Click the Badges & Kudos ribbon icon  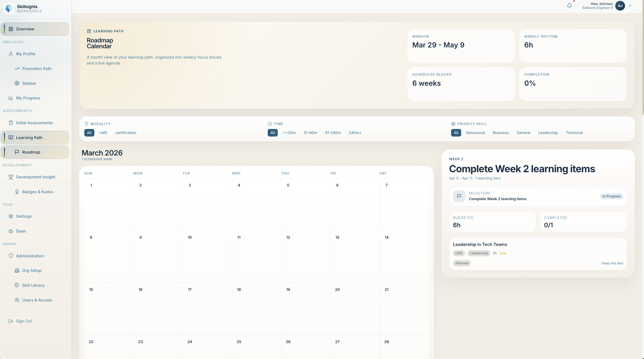(x=17, y=192)
